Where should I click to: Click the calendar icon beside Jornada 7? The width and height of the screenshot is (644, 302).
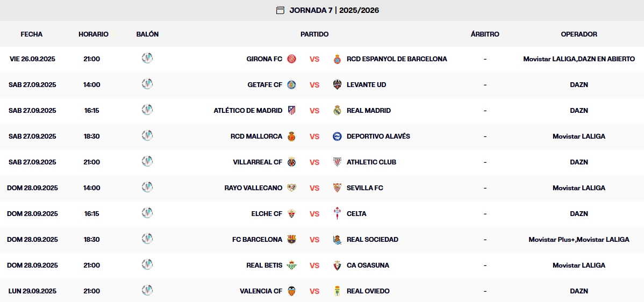click(280, 10)
